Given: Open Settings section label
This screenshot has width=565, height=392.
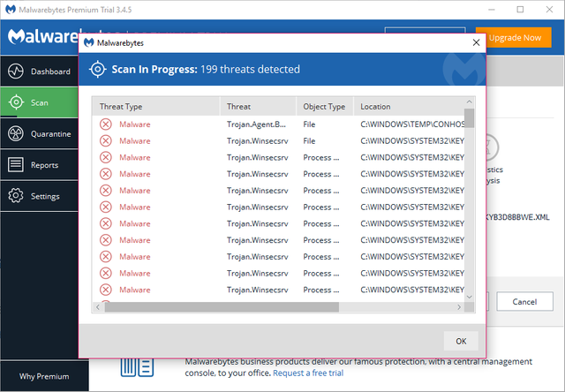Looking at the screenshot, I should [x=45, y=196].
